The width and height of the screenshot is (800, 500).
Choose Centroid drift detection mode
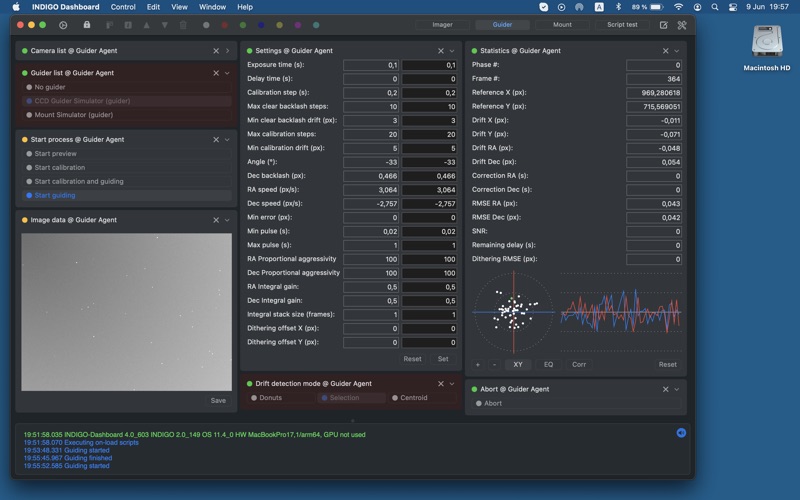[x=421, y=398]
